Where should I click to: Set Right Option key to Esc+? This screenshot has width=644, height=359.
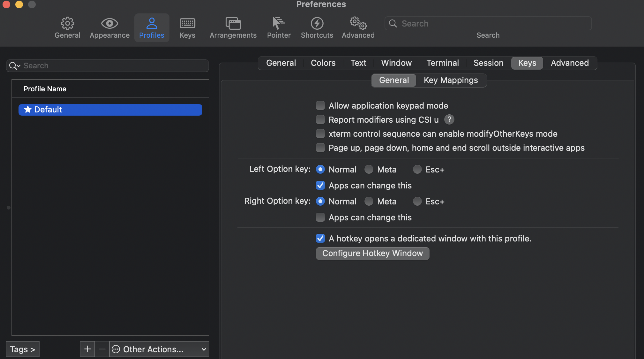click(417, 201)
